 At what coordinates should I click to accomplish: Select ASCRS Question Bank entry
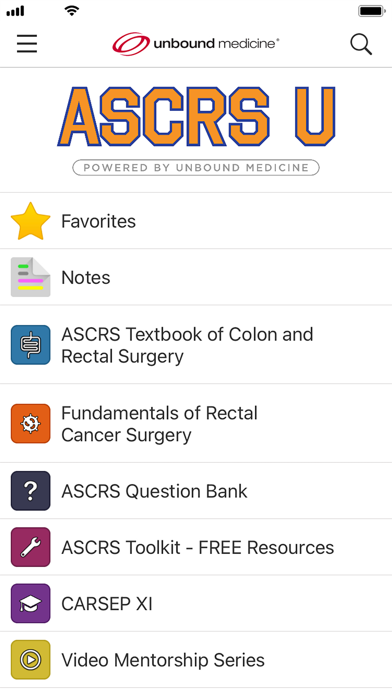point(196,491)
